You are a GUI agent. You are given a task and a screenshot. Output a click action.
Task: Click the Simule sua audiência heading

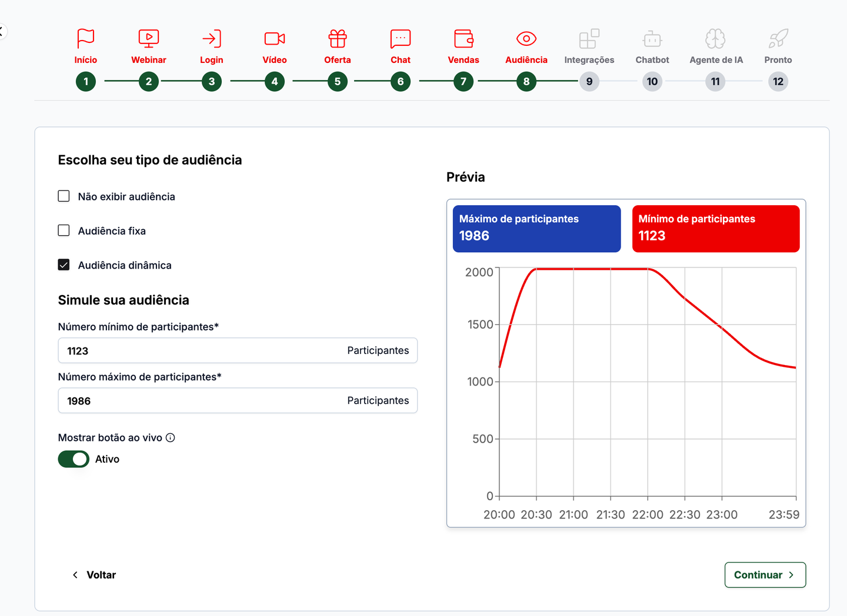click(124, 300)
